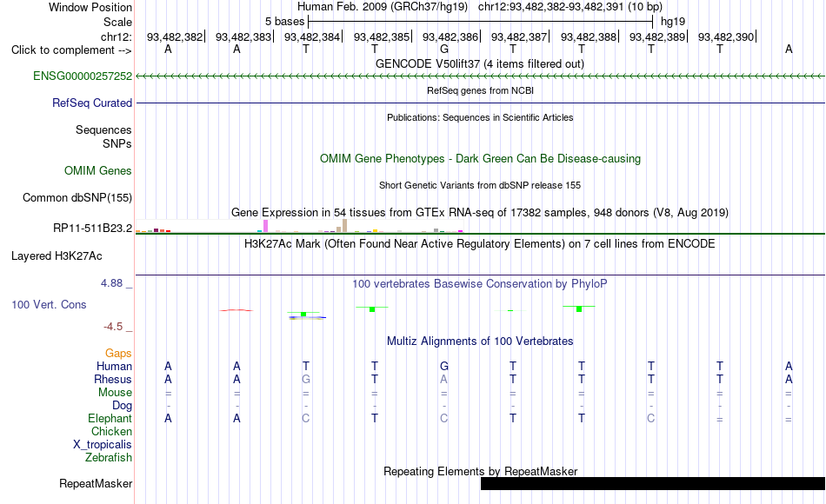826x504 pixels.
Task: Click the G base in the Rhesus row
Action: [305, 379]
